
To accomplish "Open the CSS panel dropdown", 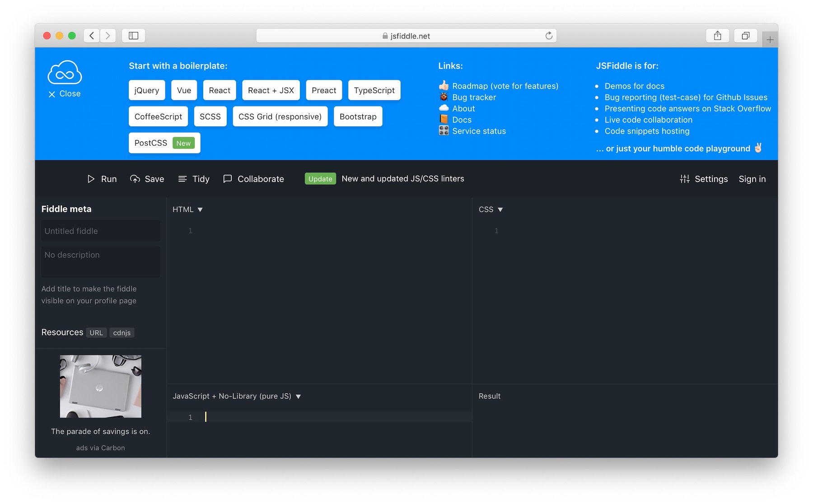I will pyautogui.click(x=500, y=209).
